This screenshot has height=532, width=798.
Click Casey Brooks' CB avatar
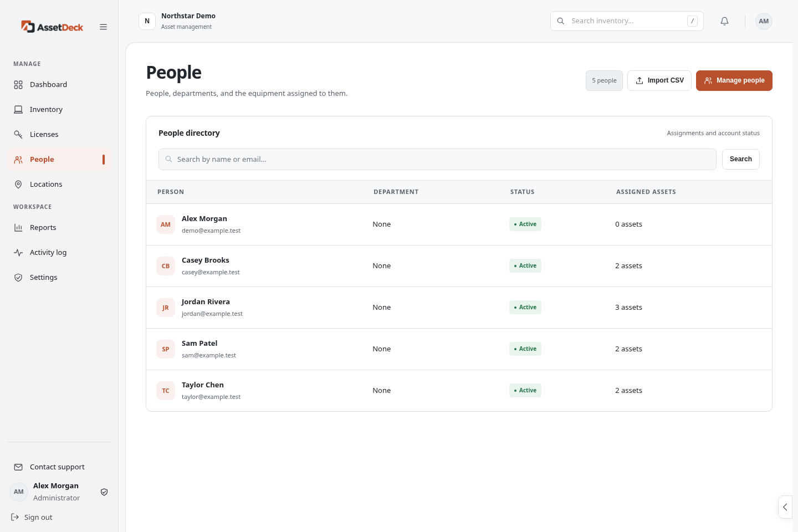166,266
